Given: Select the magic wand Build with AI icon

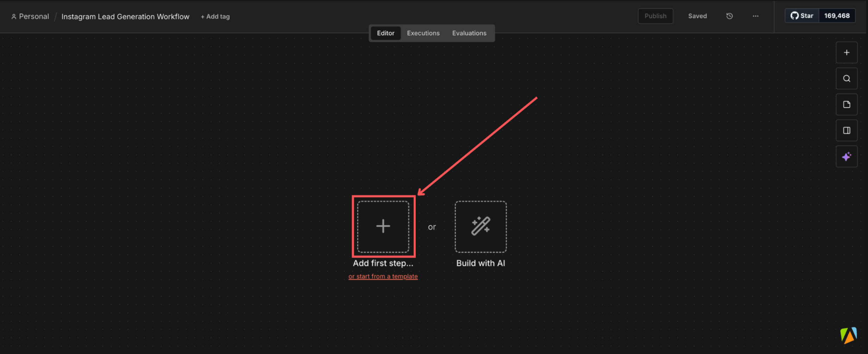Looking at the screenshot, I should 480,227.
